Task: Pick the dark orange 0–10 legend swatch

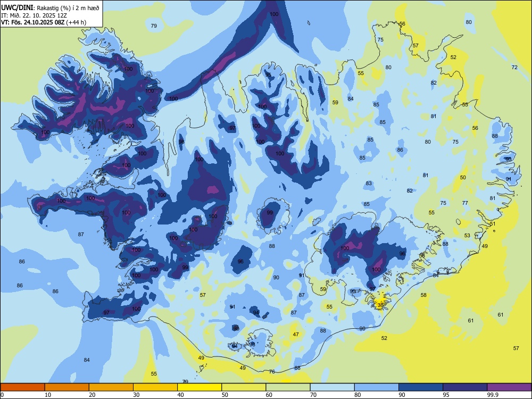Action: pyautogui.click(x=22, y=387)
